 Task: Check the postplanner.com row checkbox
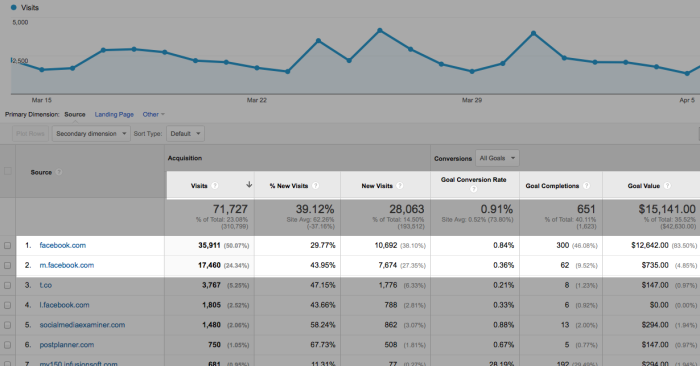click(8, 345)
